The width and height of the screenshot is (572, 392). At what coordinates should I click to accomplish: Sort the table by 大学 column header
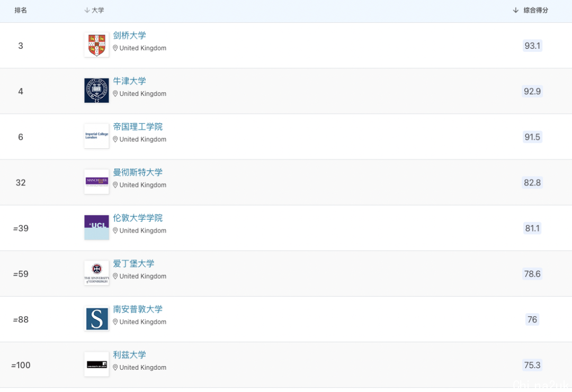(x=94, y=10)
